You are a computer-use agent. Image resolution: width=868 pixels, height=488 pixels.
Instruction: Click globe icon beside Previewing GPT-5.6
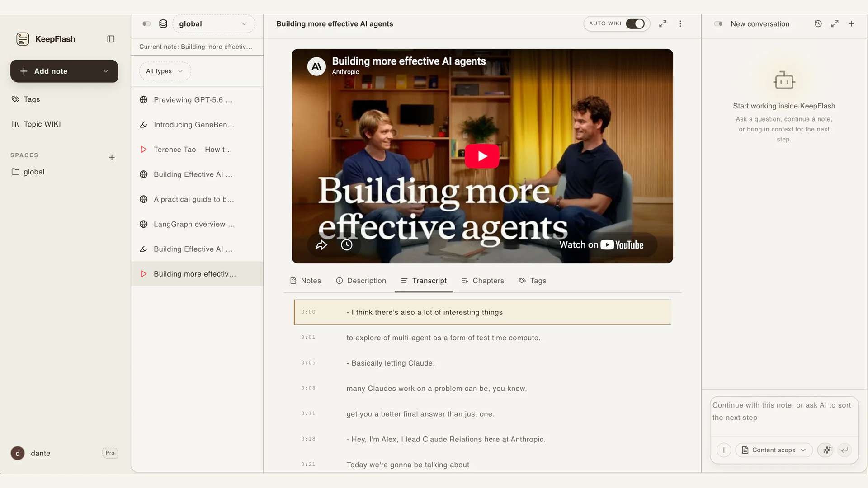143,99
